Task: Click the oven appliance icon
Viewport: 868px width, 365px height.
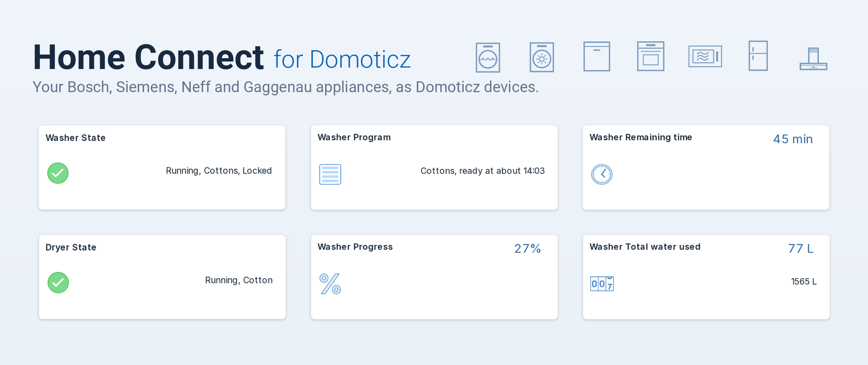Action: (650, 56)
